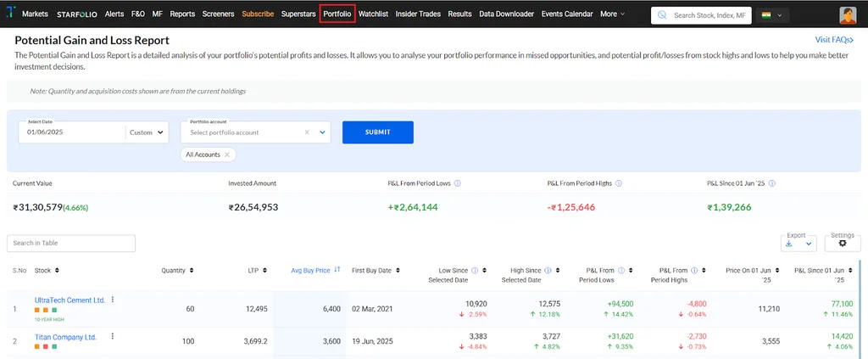Open the Titan Company Ltd. stock link
Viewport: 868px width, 359px height.
(x=65, y=337)
